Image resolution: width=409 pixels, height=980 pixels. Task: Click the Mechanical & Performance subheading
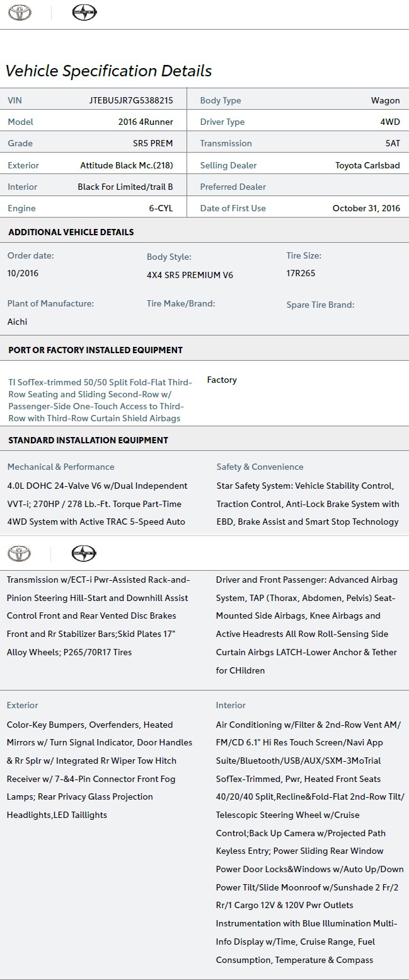60,467
